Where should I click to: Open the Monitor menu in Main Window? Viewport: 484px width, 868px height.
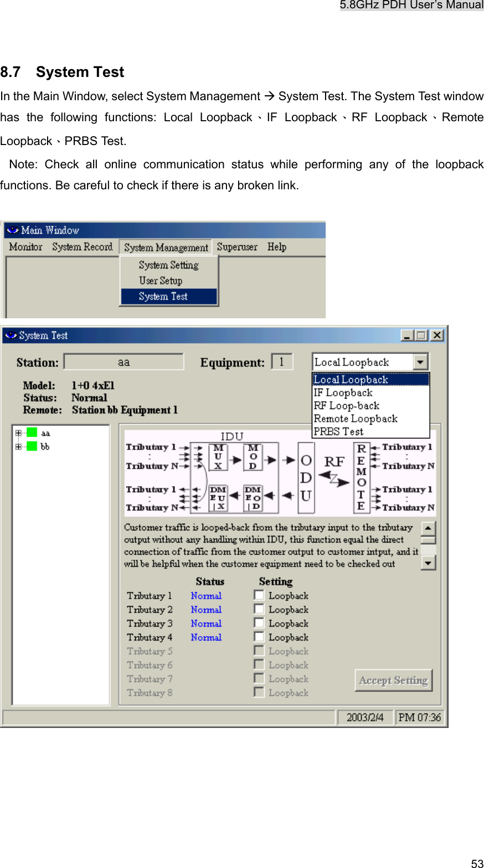pyautogui.click(x=25, y=247)
